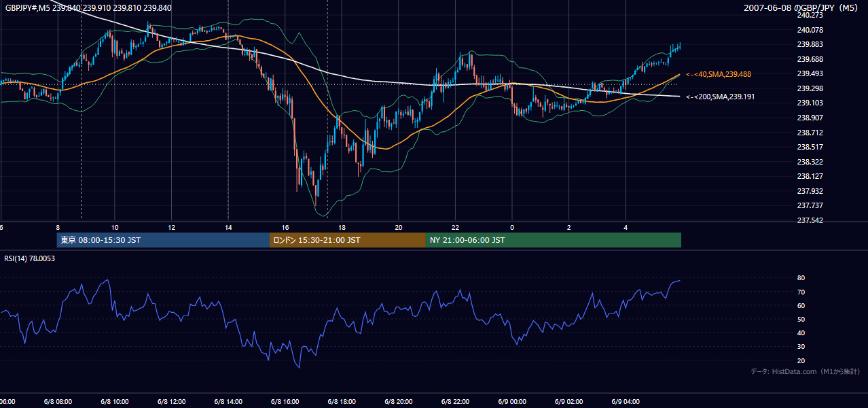Screen dimensions: 868x408
Task: Select the 東京 08:00-15:30 JST session bar
Action: pyautogui.click(x=163, y=240)
